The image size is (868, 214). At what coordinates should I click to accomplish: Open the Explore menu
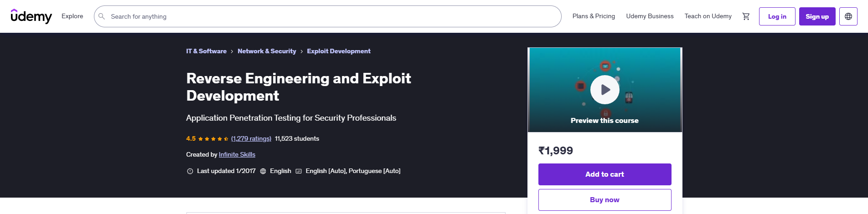pyautogui.click(x=72, y=16)
